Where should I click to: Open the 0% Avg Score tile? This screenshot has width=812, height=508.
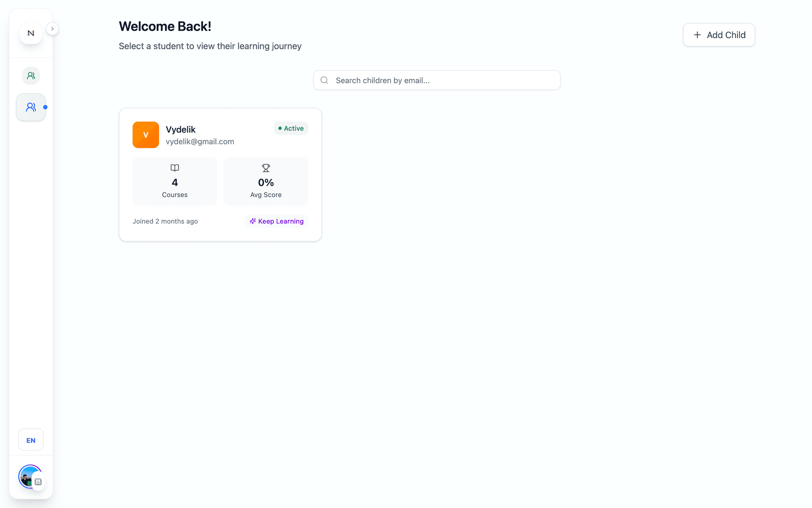266,181
